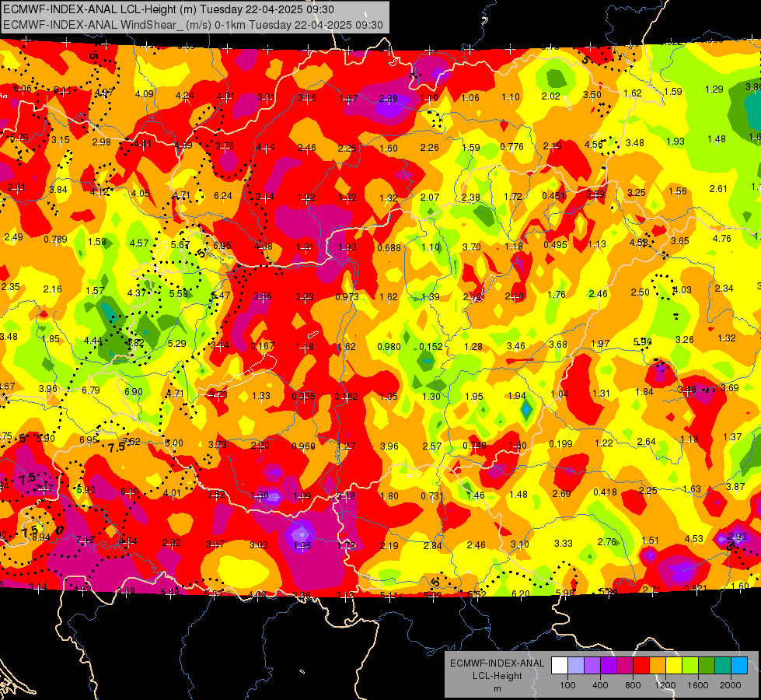Click the legend tick label 1600

[698, 685]
